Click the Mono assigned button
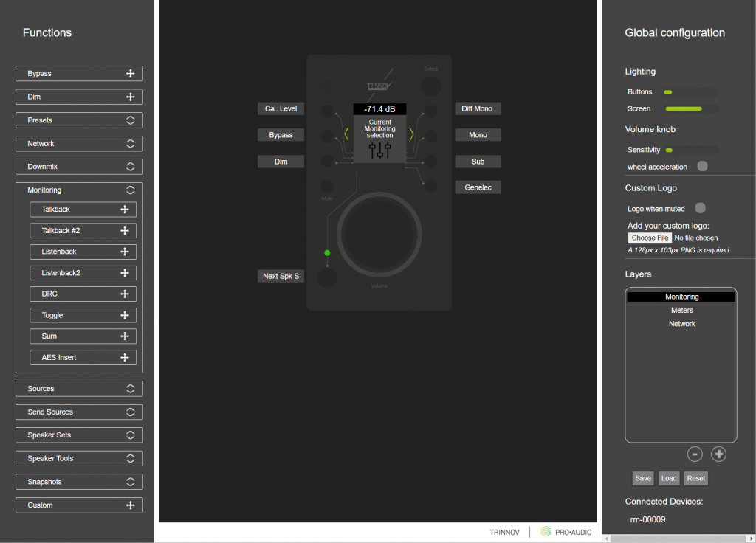756x543 pixels. 478,135
